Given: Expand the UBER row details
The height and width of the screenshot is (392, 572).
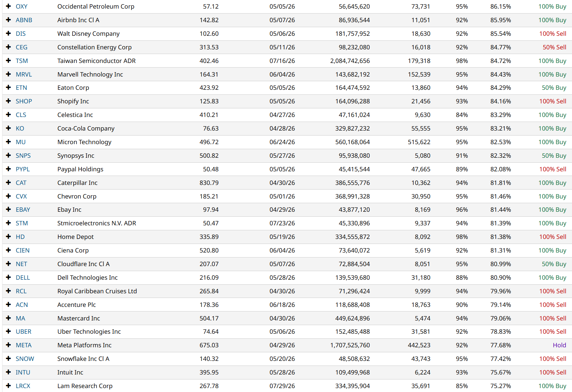Looking at the screenshot, I should point(9,332).
